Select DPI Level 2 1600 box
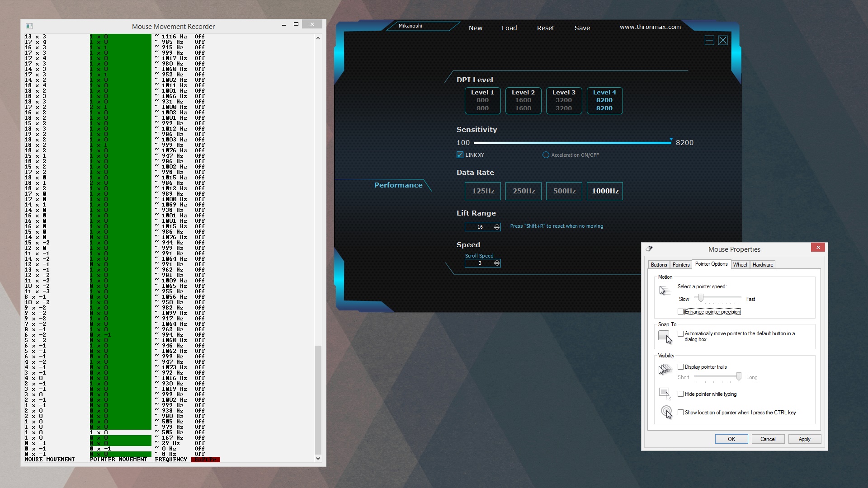This screenshot has width=868, height=488. pos(523,100)
